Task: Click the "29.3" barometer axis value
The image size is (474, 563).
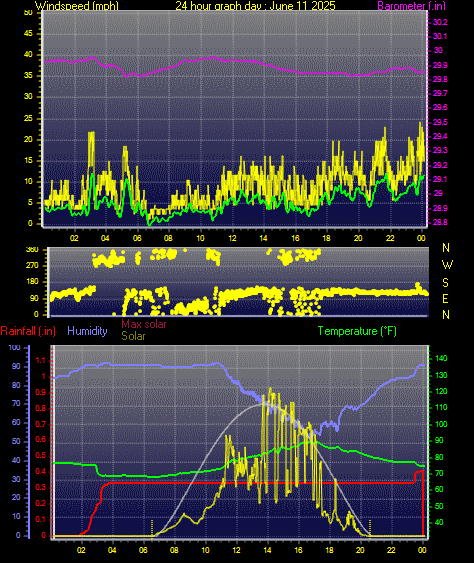Action: point(440,150)
